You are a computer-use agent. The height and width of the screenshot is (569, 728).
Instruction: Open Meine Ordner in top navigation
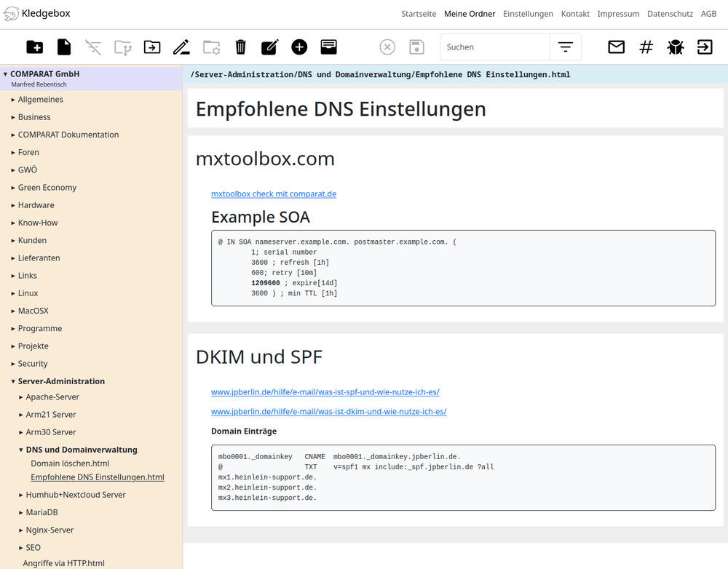point(470,14)
